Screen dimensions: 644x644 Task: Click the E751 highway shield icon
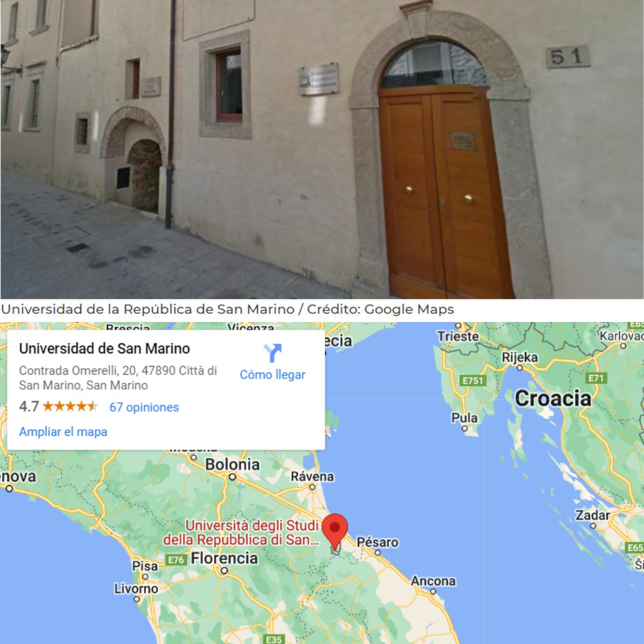[473, 380]
